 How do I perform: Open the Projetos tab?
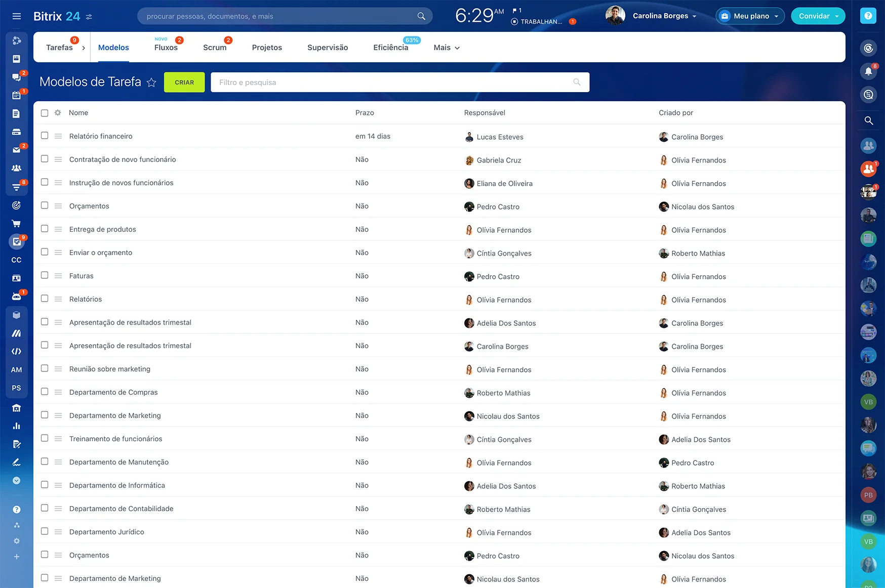pos(267,48)
